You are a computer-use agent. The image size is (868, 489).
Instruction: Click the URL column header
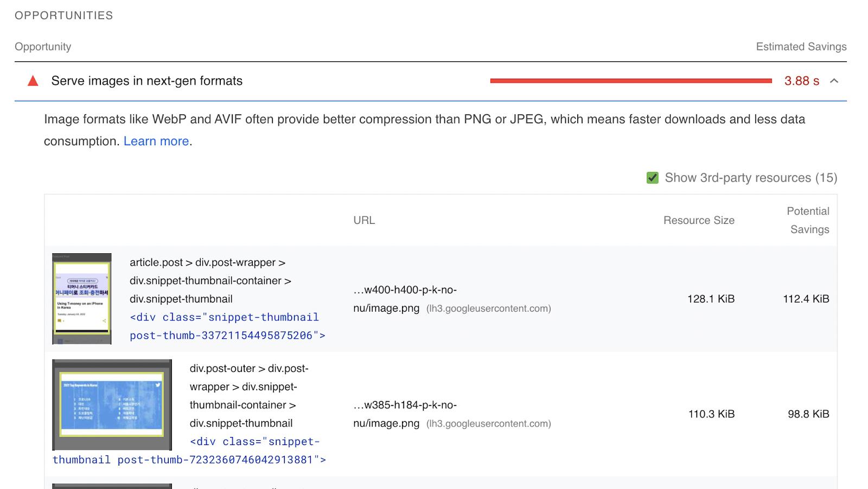(x=364, y=220)
